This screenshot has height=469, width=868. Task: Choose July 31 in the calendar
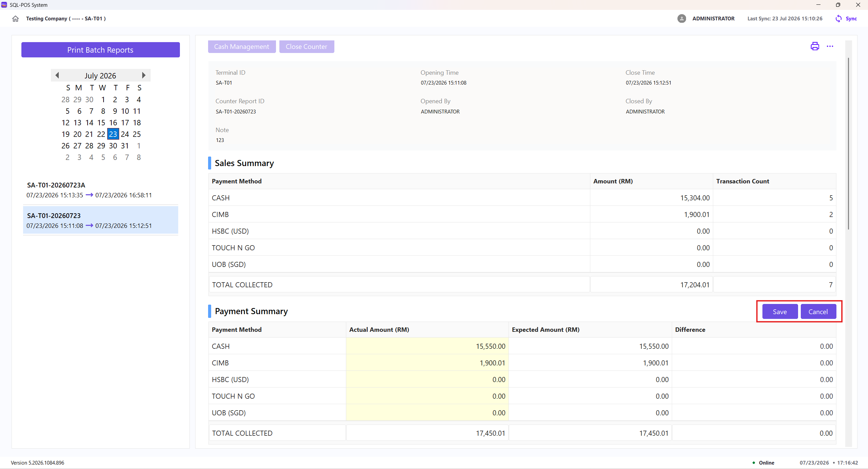click(125, 146)
